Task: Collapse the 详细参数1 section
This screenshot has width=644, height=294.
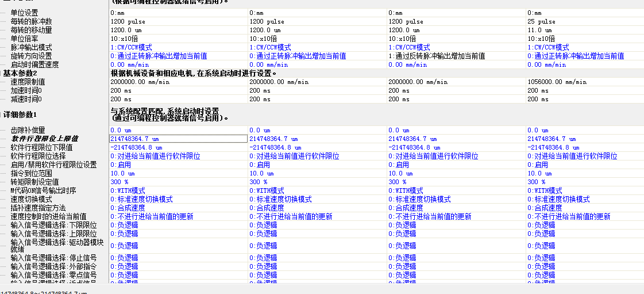Action: (20, 114)
